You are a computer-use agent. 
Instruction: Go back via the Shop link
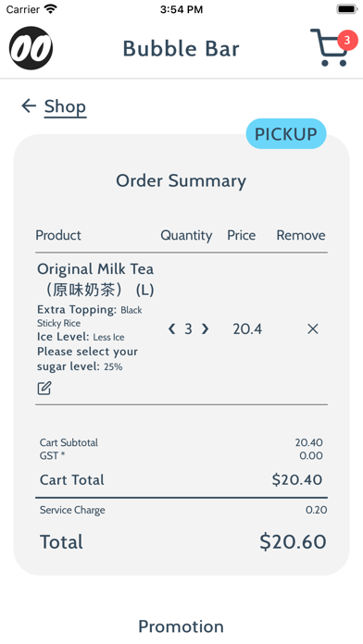pyautogui.click(x=66, y=106)
